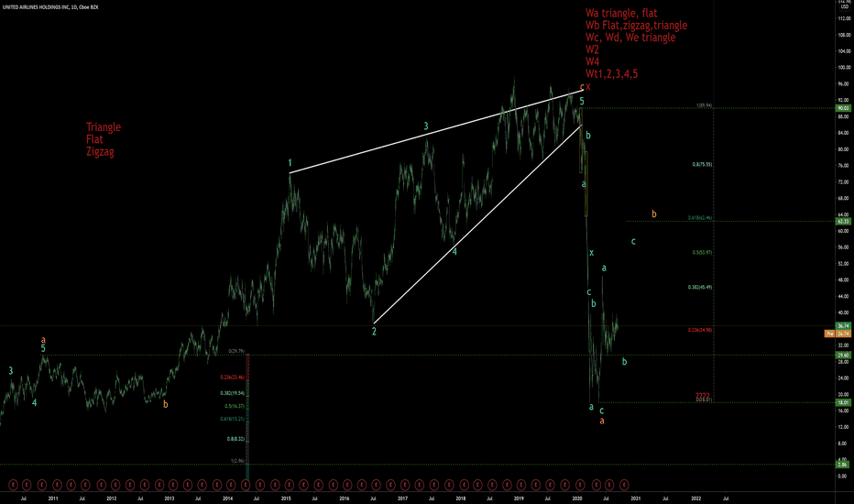Click the orange Pre market price label
The image size is (854, 504).
[838, 334]
